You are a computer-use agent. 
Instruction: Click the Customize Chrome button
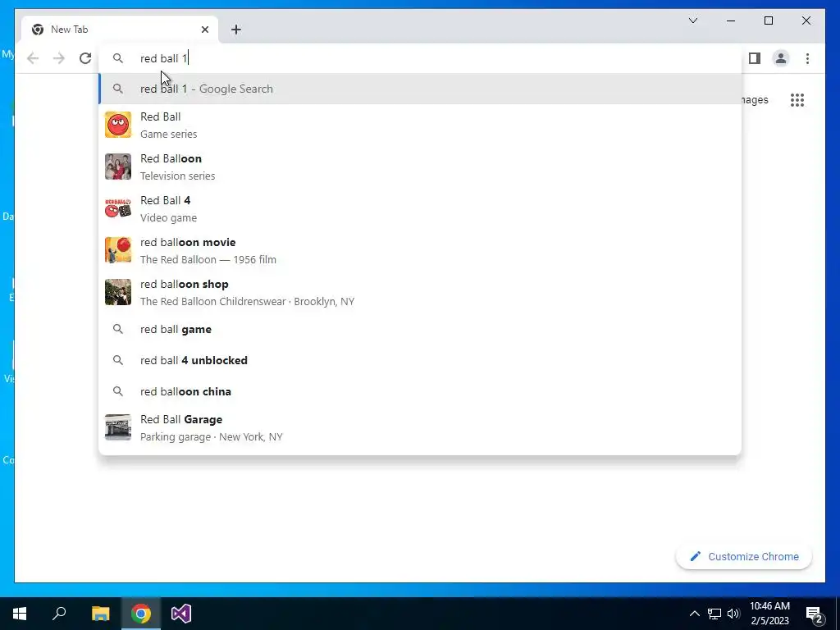point(743,557)
